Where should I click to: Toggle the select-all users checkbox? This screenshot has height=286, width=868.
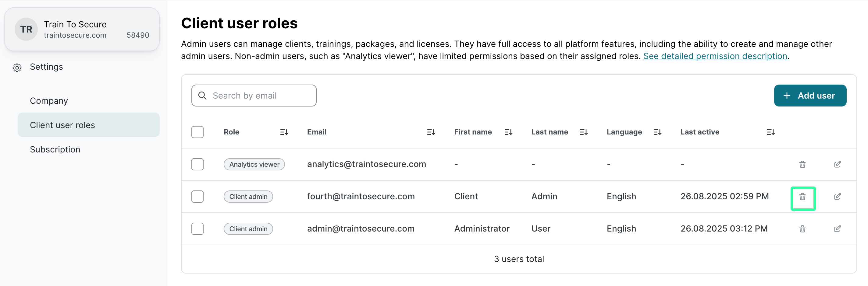click(x=197, y=132)
